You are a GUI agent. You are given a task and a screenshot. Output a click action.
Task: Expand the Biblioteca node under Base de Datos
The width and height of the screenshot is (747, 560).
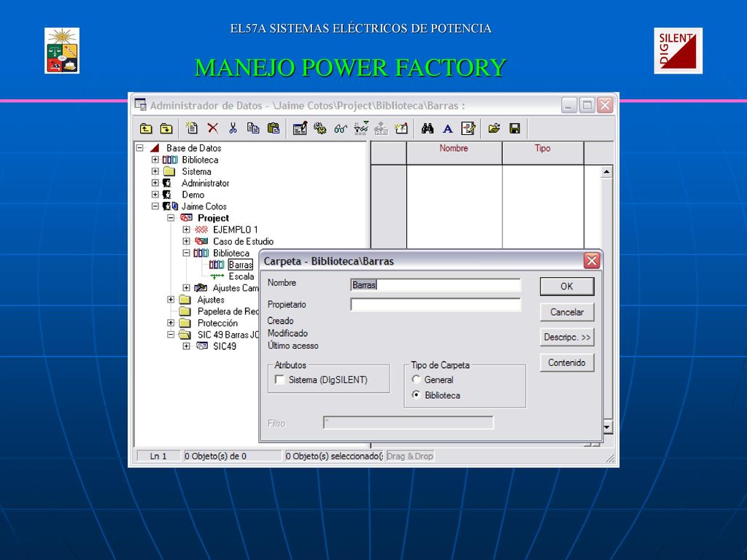(155, 160)
